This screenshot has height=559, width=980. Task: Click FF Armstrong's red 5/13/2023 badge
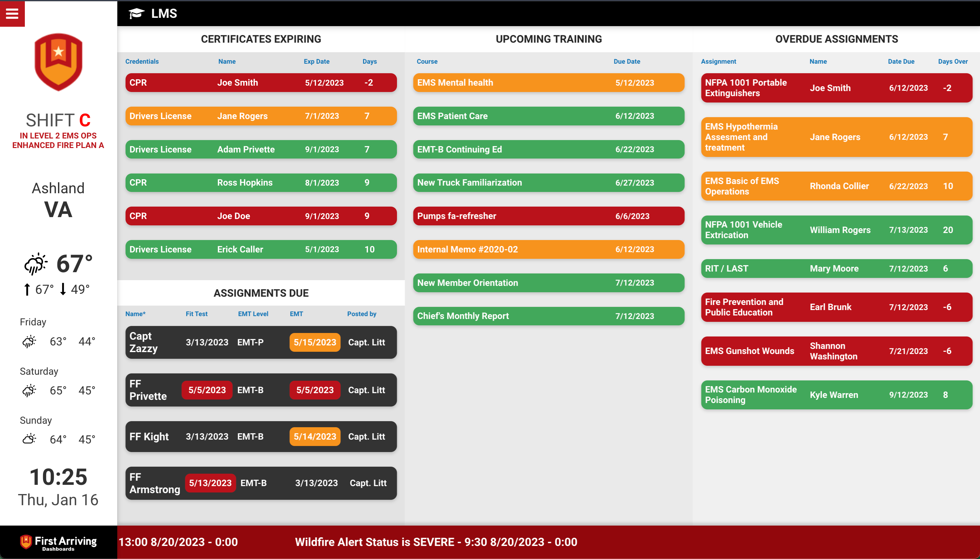pos(210,483)
